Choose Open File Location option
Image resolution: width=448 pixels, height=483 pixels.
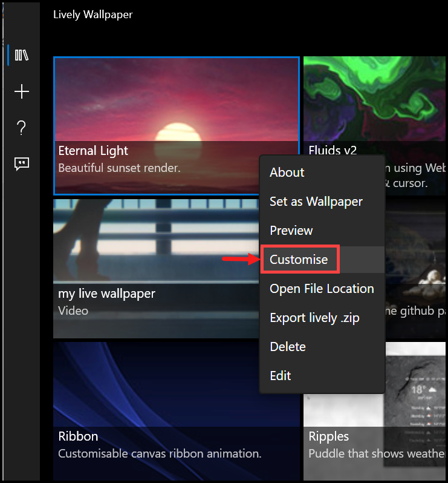point(322,289)
